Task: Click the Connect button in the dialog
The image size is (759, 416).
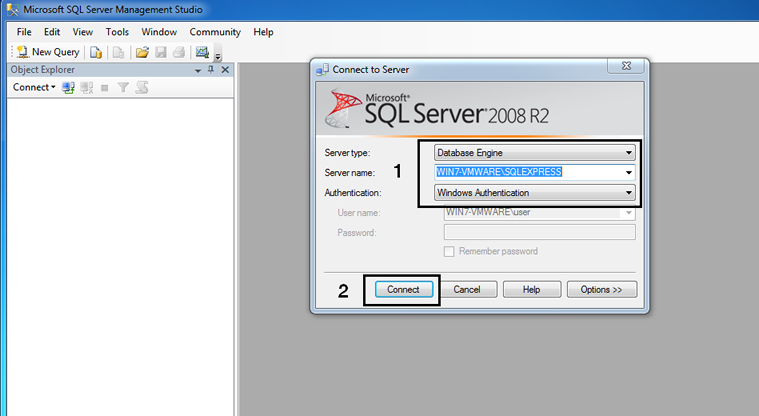Action: click(x=404, y=290)
